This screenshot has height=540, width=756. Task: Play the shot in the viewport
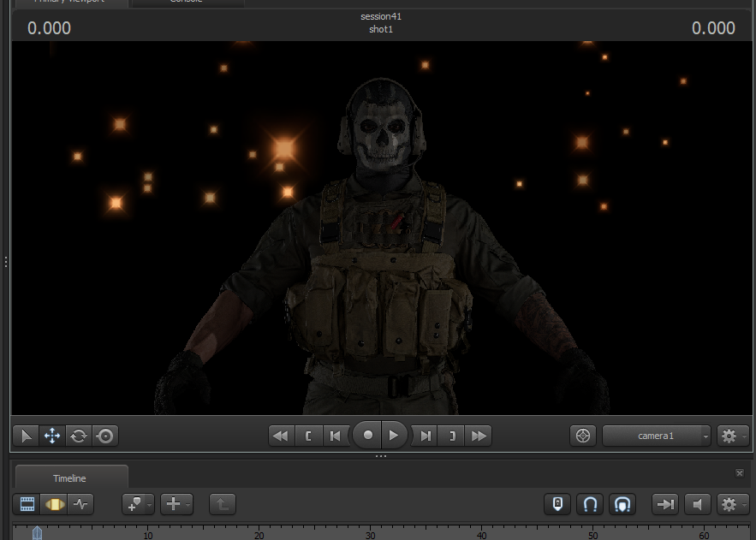[x=394, y=436]
